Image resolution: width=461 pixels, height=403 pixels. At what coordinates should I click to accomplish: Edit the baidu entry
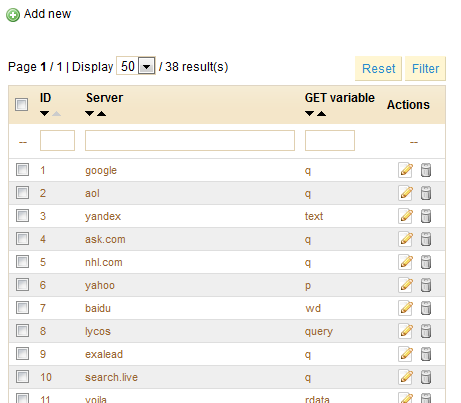(406, 308)
